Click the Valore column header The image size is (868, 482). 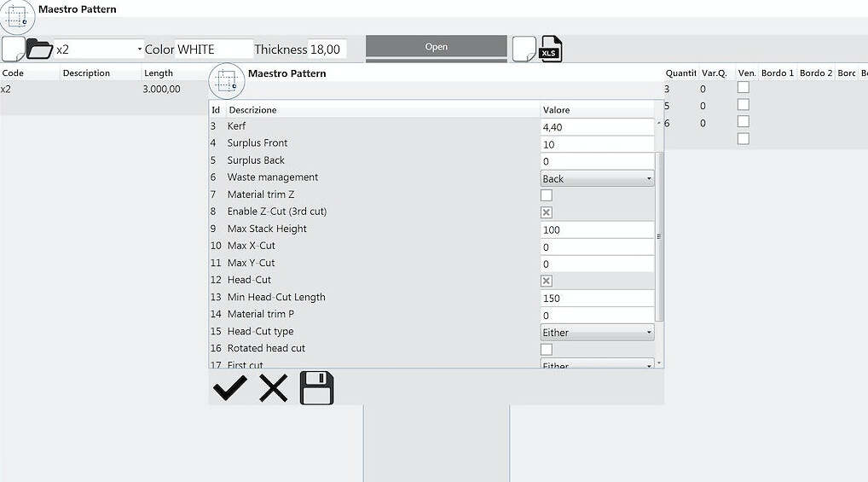[x=556, y=110]
